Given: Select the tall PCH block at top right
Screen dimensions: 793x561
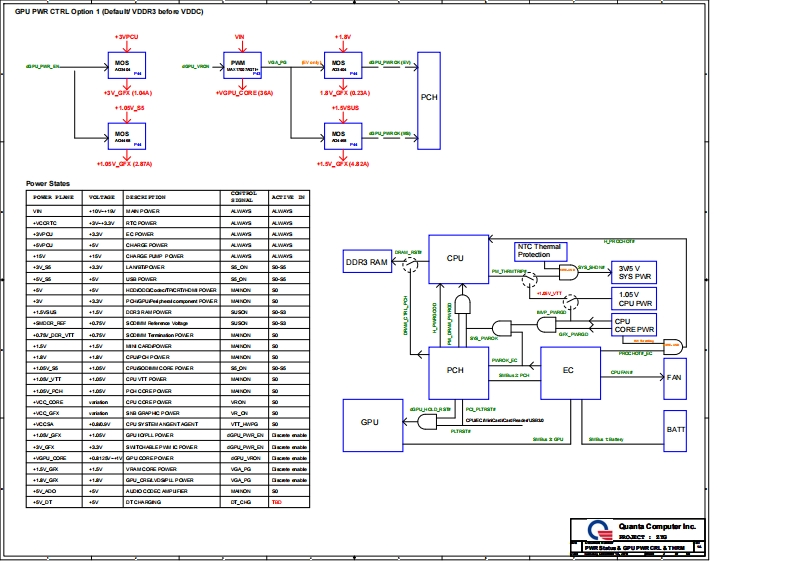Looking at the screenshot, I should [428, 99].
